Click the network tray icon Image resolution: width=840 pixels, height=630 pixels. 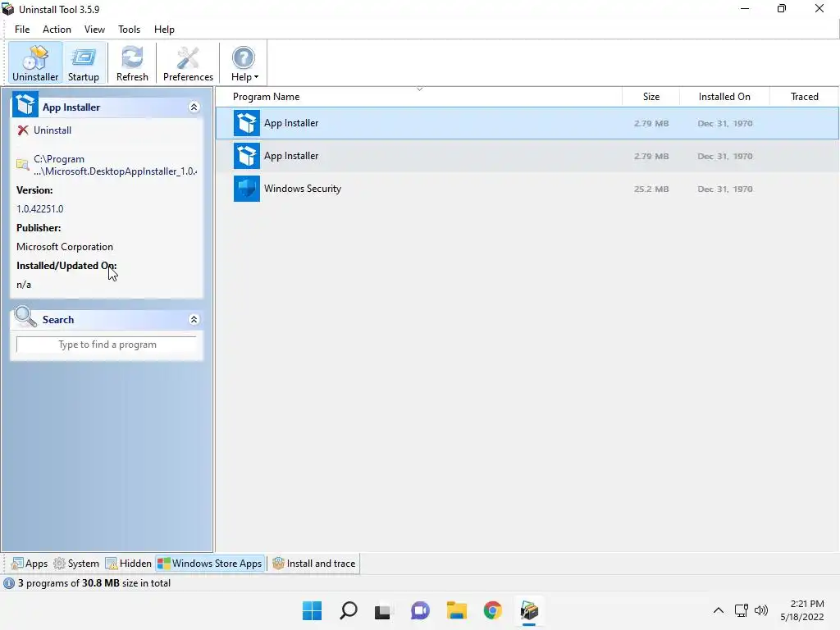click(742, 610)
